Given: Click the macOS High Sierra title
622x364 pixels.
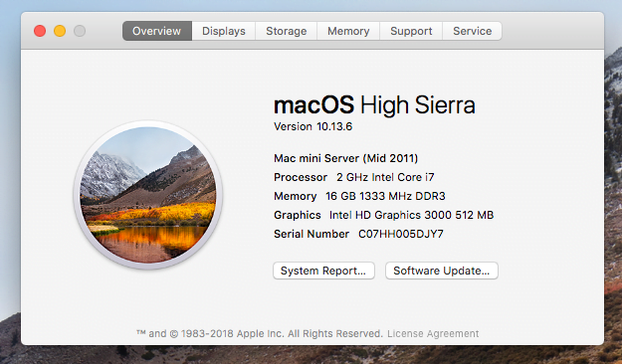Looking at the screenshot, I should pyautogui.click(x=374, y=105).
